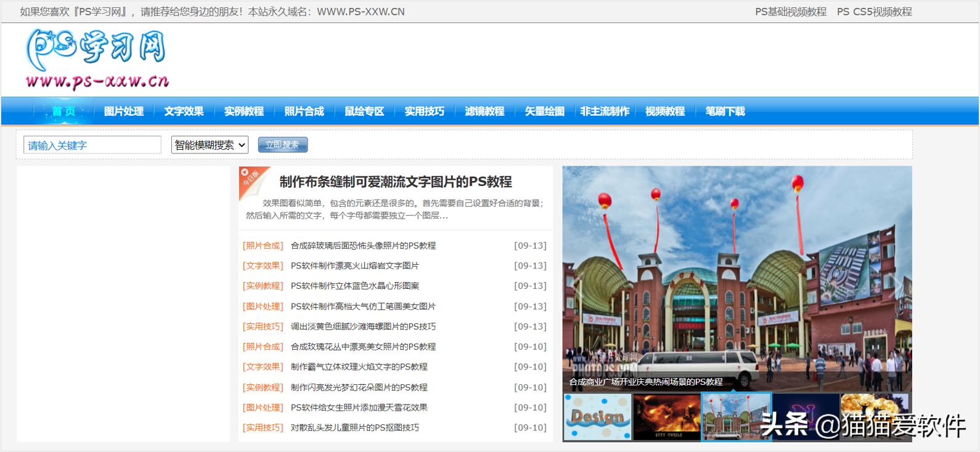Screen dimensions: 980x452
Task: Click [照片合成] tag beside 合成碎玻璃 article
Action: click(x=263, y=246)
